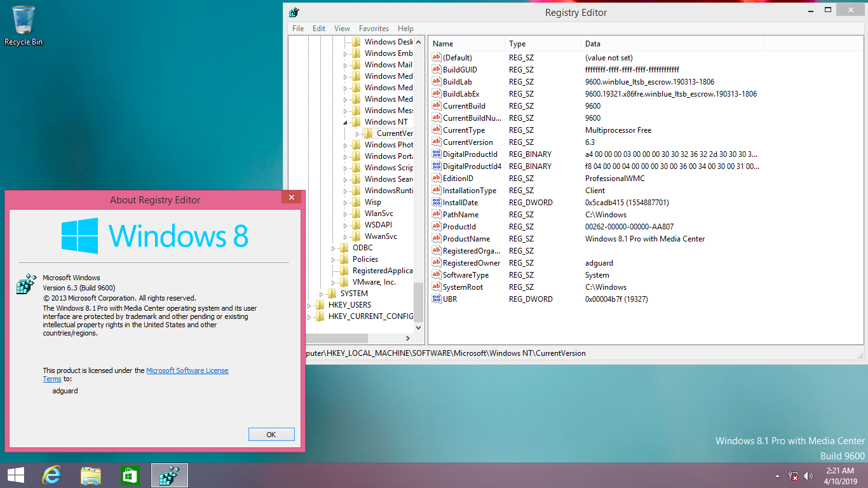868x488 pixels.
Task: Expand the Windows Mail tree node
Action: 346,65
